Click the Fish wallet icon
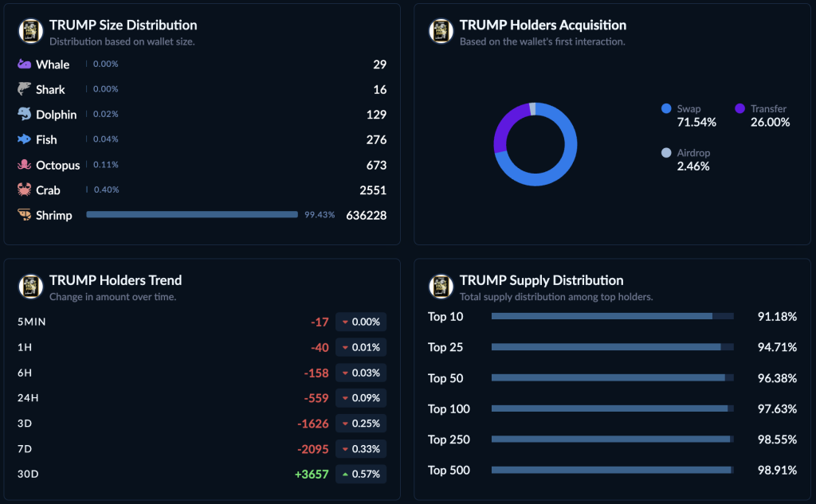816x504 pixels. [x=24, y=139]
